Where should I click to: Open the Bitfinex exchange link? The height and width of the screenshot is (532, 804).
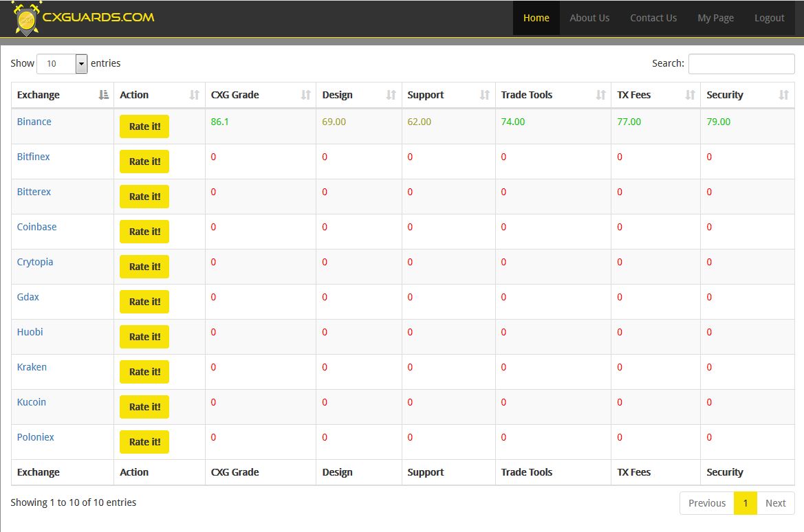(33, 157)
